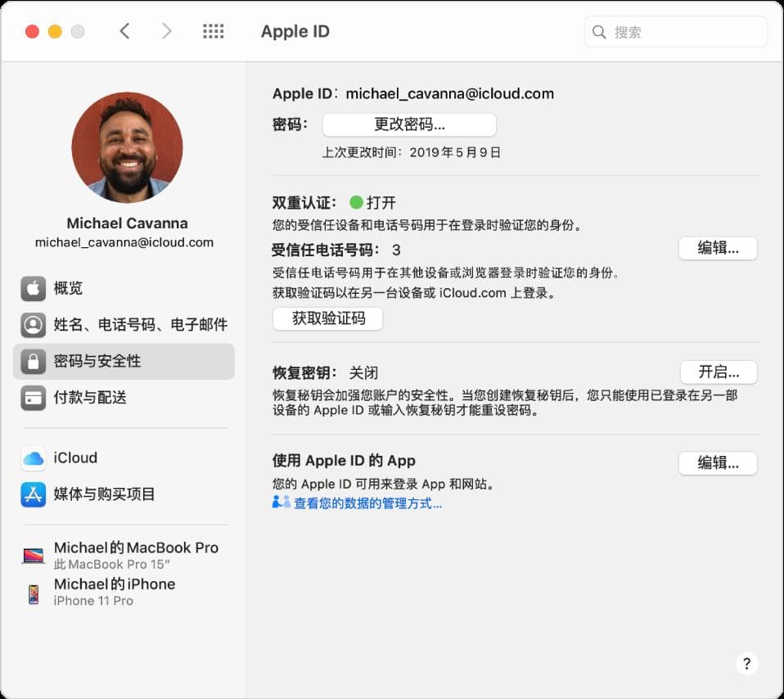Click the search magnifier icon
Viewport: 784px width, 699px height.
pos(599,32)
